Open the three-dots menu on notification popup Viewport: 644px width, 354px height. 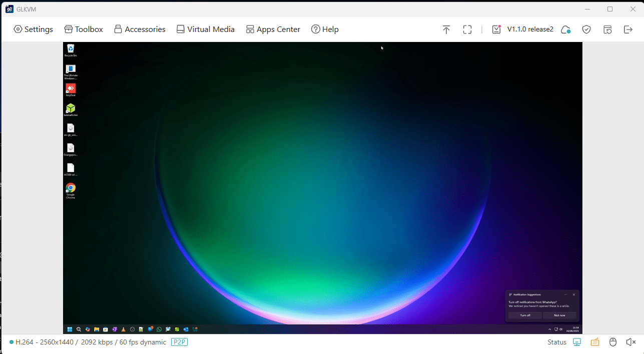pos(565,294)
